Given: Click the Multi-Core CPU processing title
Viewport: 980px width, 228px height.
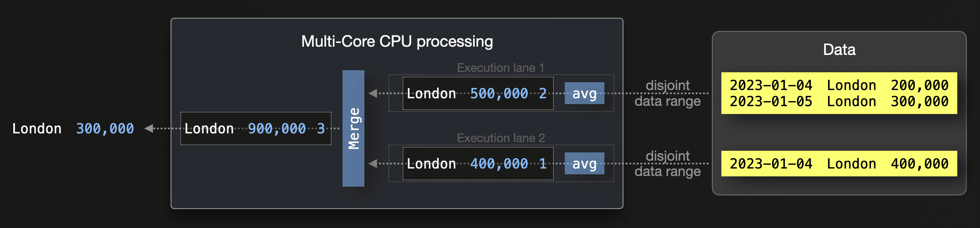Looking at the screenshot, I should (397, 41).
